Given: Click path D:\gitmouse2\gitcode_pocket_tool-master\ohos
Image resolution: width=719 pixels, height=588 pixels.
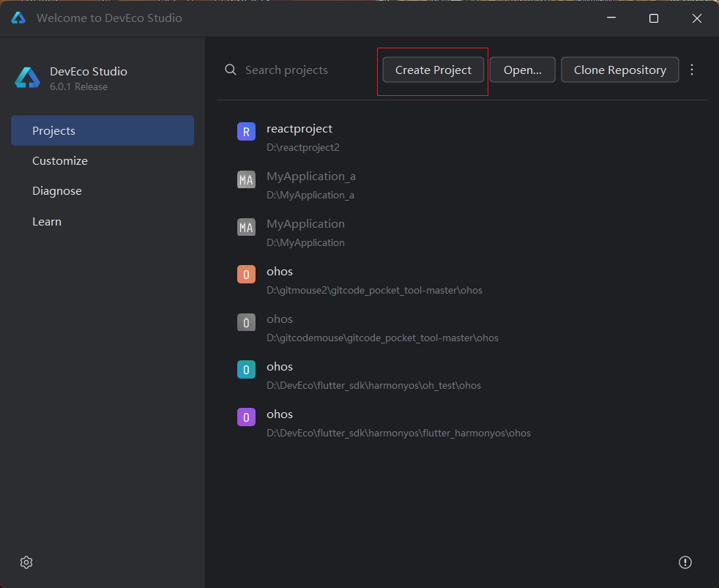Looking at the screenshot, I should pyautogui.click(x=374, y=290).
